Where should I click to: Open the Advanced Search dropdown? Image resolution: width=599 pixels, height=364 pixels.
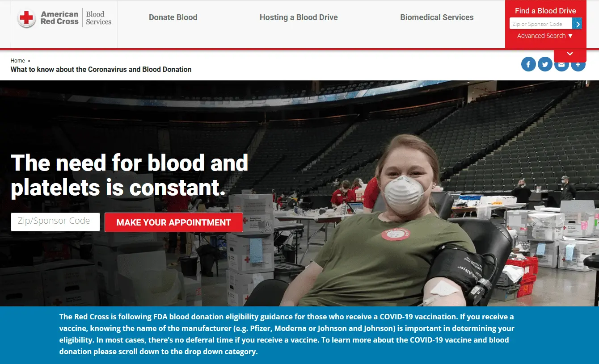545,36
